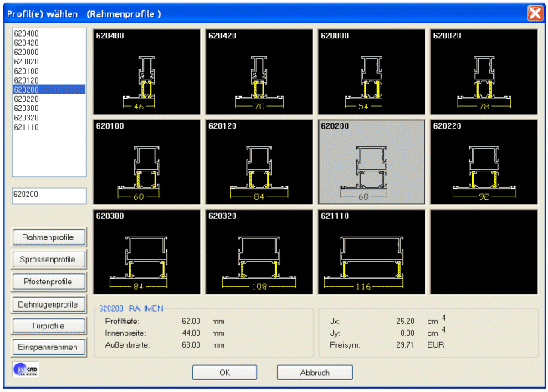Open the Sprossenprofile category
The height and width of the screenshot is (392, 548).
(x=49, y=259)
